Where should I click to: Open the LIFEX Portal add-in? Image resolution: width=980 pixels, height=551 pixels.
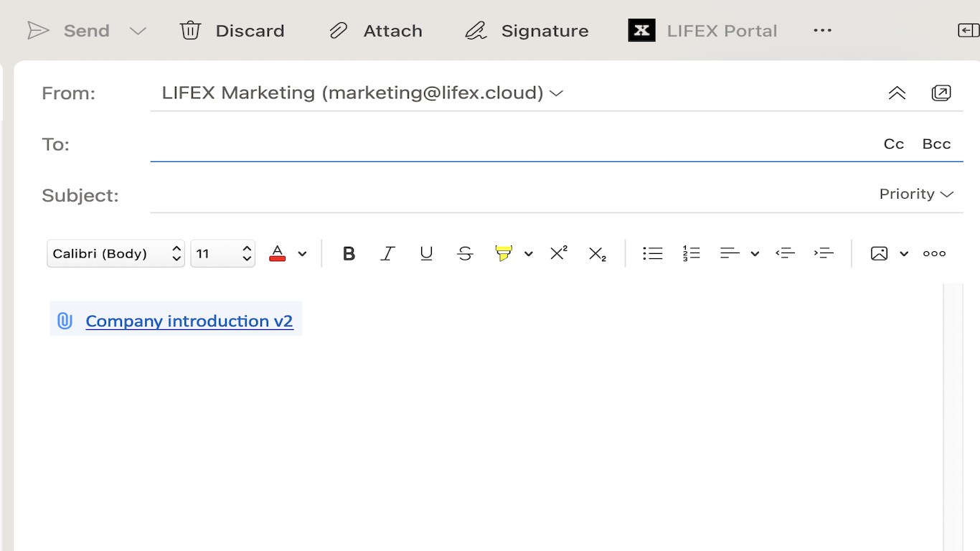pos(702,31)
